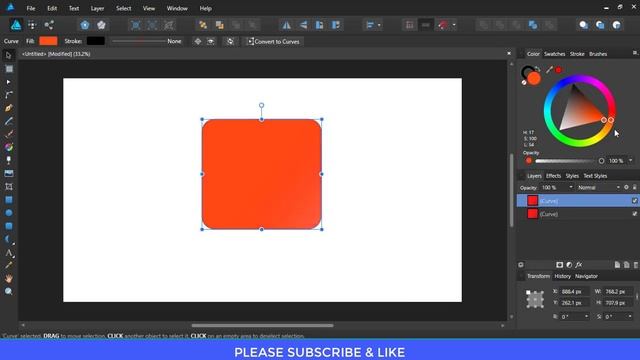Select the Fill (gradient) tool
The height and width of the screenshot is (360, 640).
[9, 147]
